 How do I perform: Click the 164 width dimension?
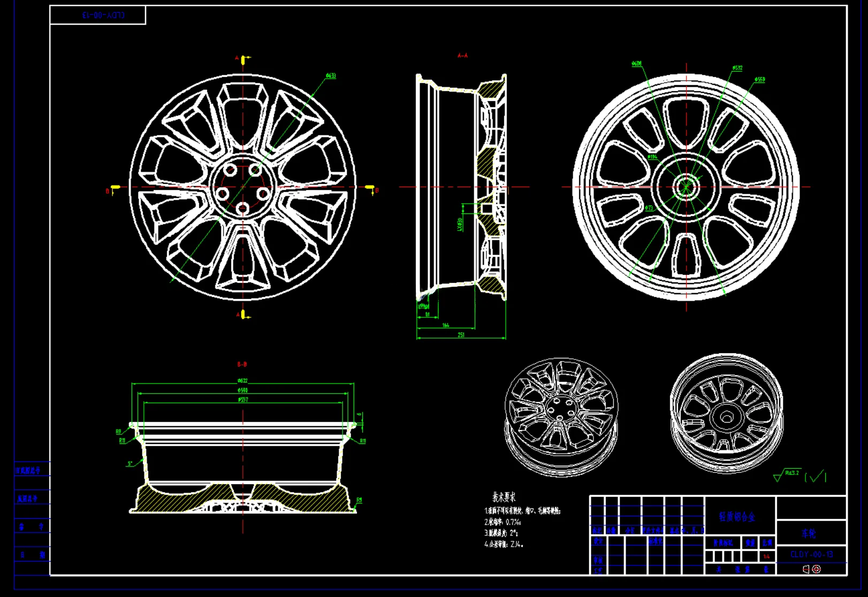click(x=446, y=325)
